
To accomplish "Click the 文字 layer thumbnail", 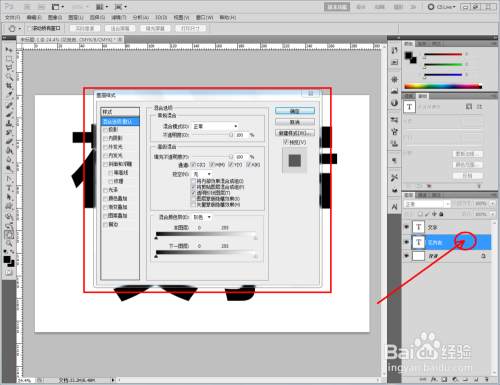I will click(x=418, y=227).
